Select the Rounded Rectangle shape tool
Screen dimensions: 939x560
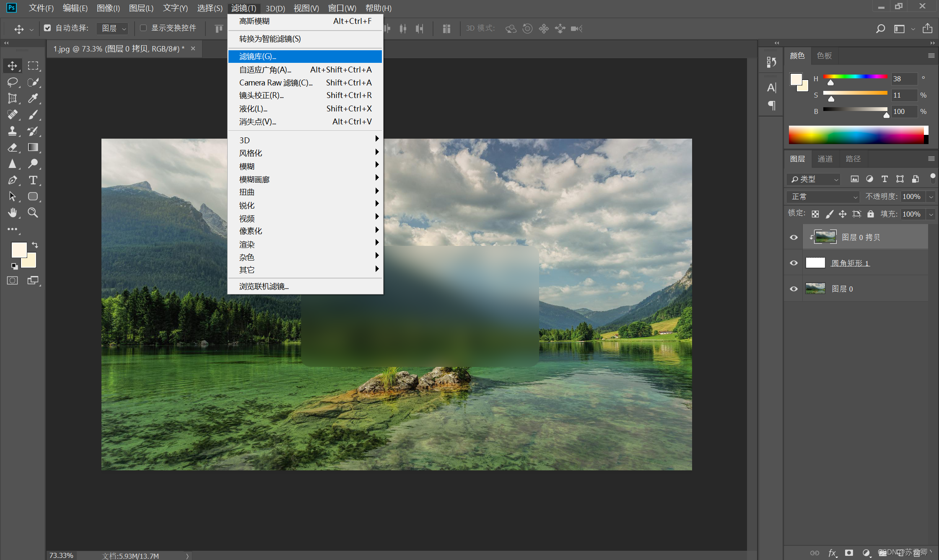(x=33, y=196)
